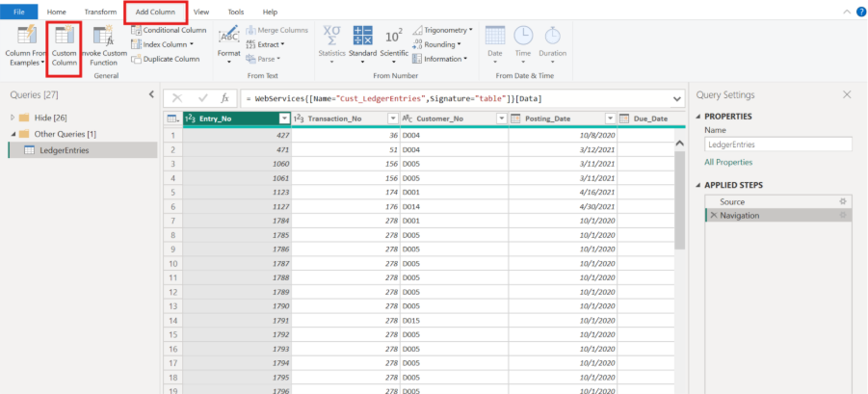Click Invoke Custom Function icon

click(x=103, y=42)
